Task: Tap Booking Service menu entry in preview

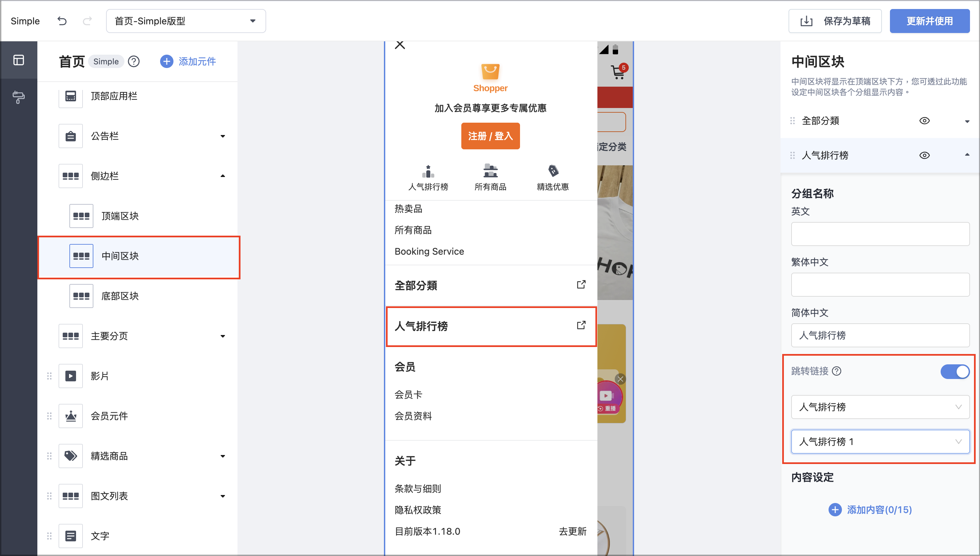Action: pos(429,252)
